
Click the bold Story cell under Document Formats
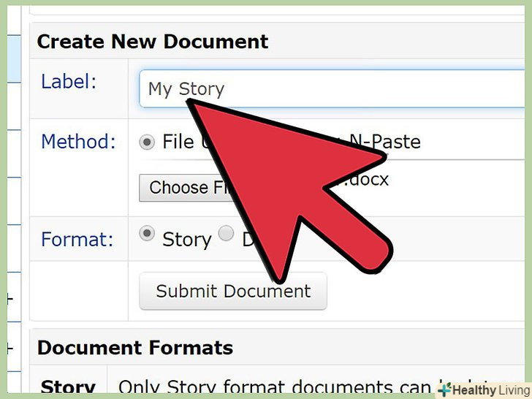coord(68,387)
